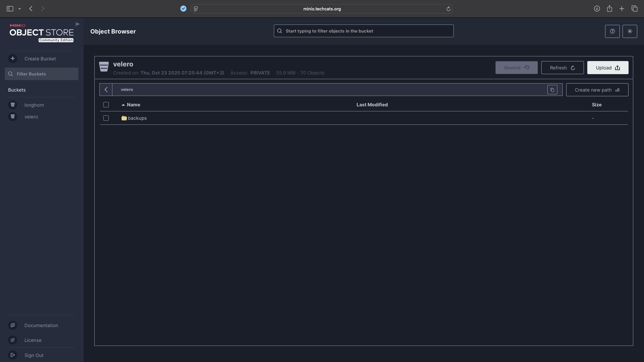
Task: Open the Documentation icon in sidebar
Action: coord(13,325)
